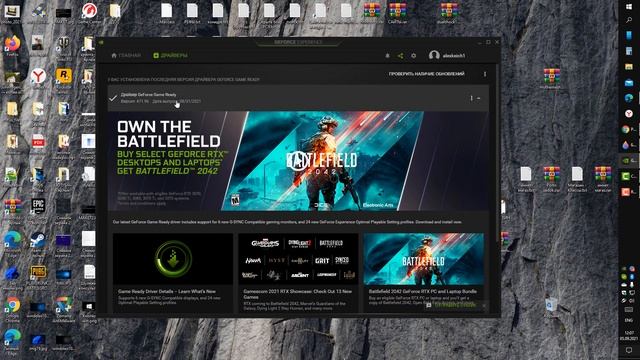Open the Mail app on the taskbar
Image resolution: width=640 pixels, height=360 pixels.
(629, 83)
